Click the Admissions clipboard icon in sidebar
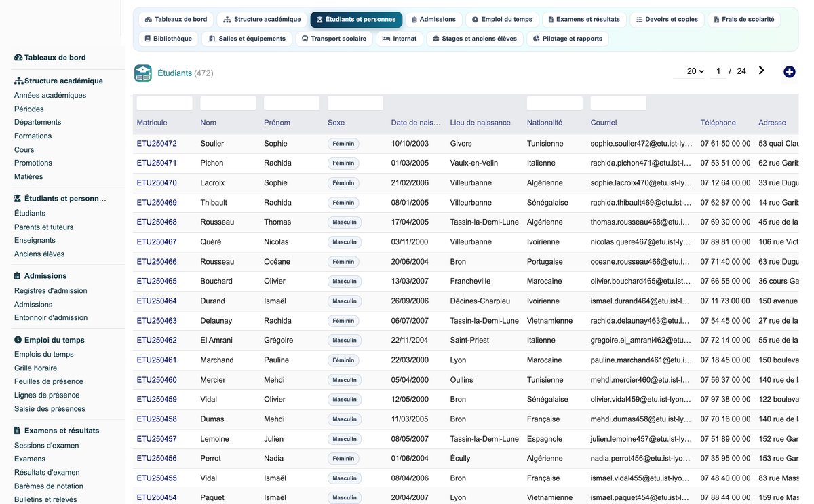 (18, 276)
